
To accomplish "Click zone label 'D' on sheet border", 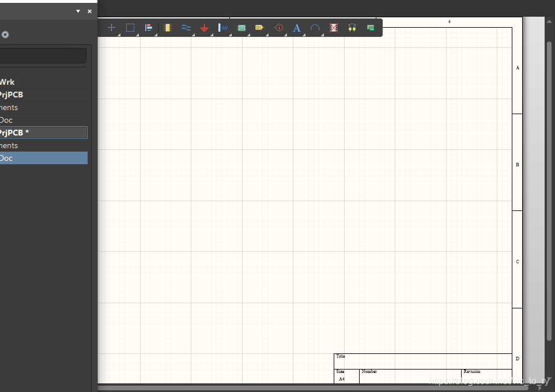I will point(518,359).
